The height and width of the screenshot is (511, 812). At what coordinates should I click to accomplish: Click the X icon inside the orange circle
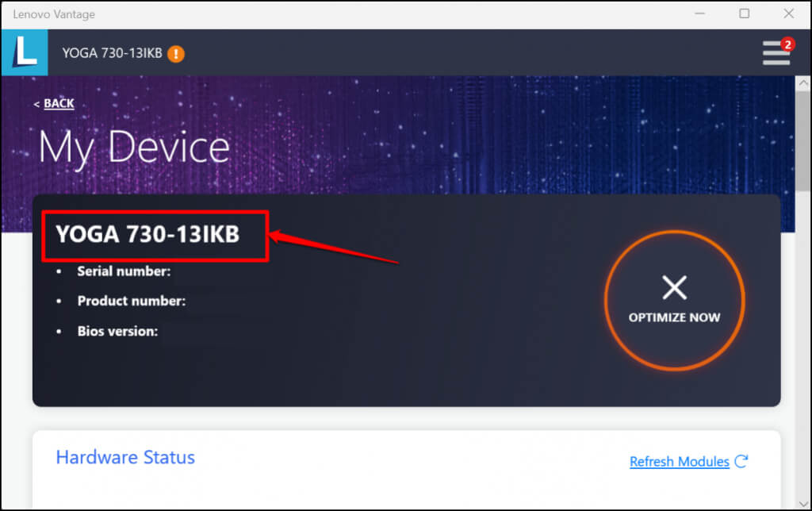tap(674, 287)
